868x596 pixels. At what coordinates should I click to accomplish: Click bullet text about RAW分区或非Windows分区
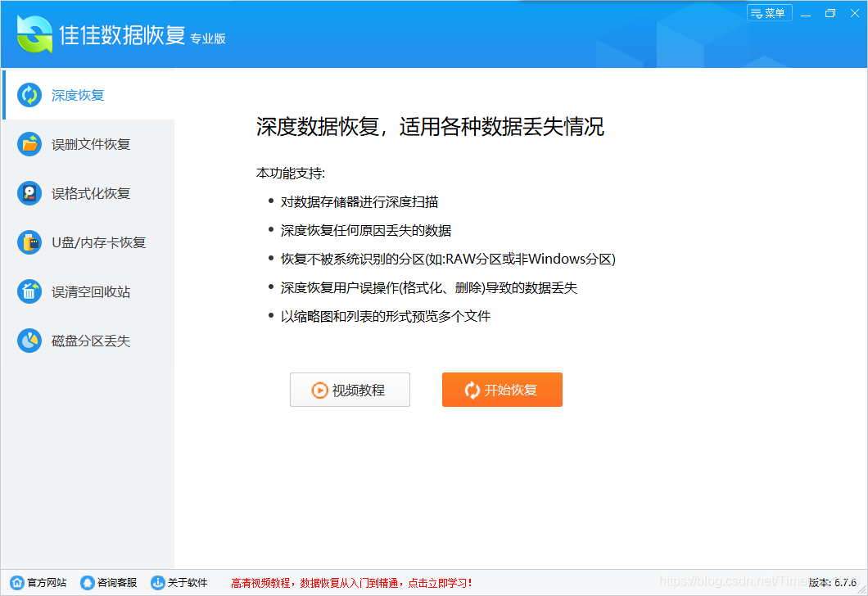pos(449,259)
